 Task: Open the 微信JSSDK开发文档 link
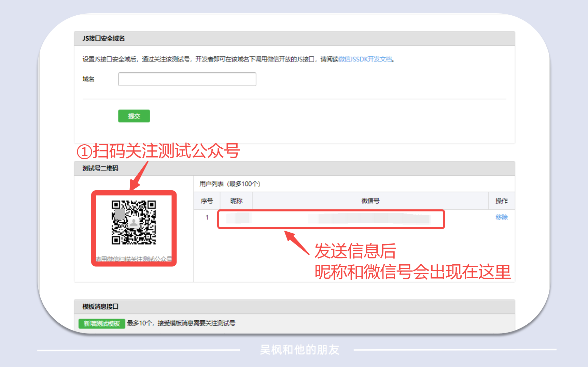point(365,59)
